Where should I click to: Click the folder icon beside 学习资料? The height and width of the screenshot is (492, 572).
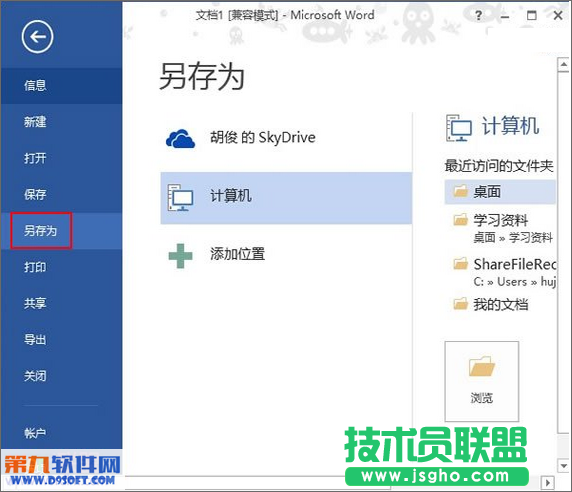tap(460, 220)
